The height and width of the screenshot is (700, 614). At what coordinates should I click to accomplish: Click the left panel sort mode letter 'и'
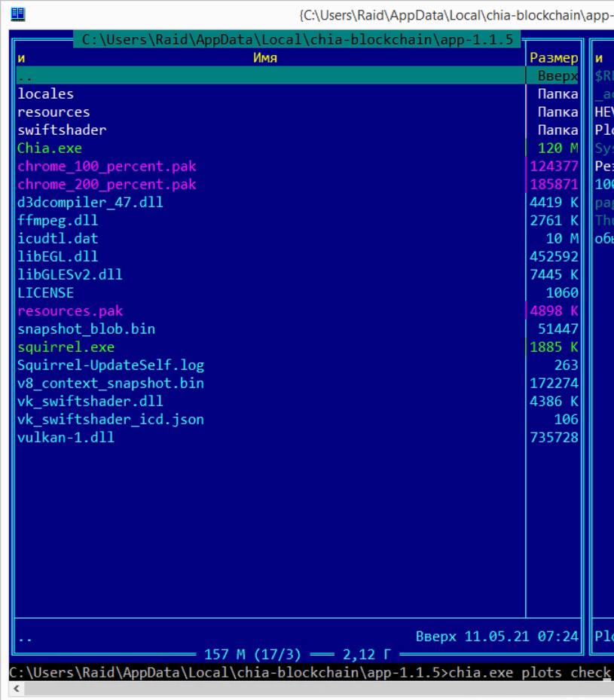[x=21, y=58]
